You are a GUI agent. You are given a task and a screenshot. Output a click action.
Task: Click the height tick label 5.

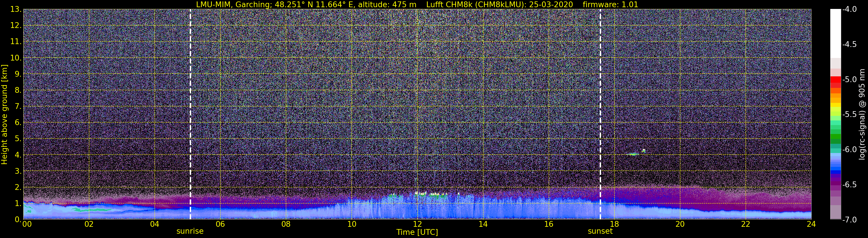(18, 139)
